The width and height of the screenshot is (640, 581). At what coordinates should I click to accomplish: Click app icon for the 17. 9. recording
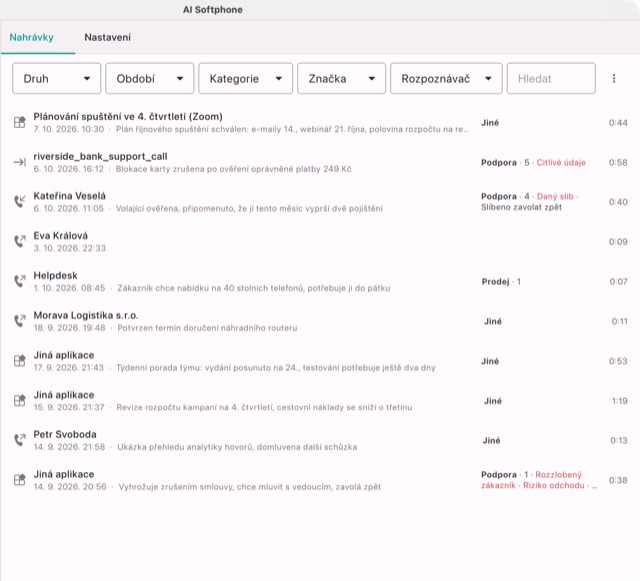click(x=20, y=361)
